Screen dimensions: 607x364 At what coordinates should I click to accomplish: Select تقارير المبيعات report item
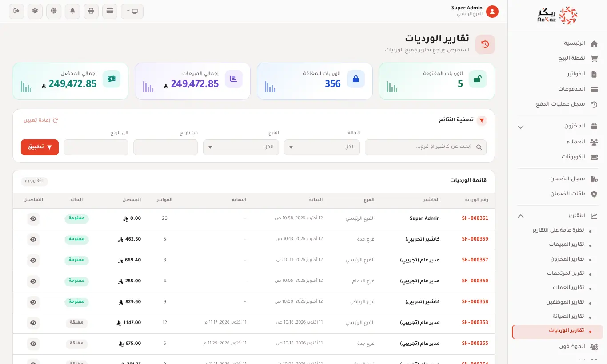[557, 245]
